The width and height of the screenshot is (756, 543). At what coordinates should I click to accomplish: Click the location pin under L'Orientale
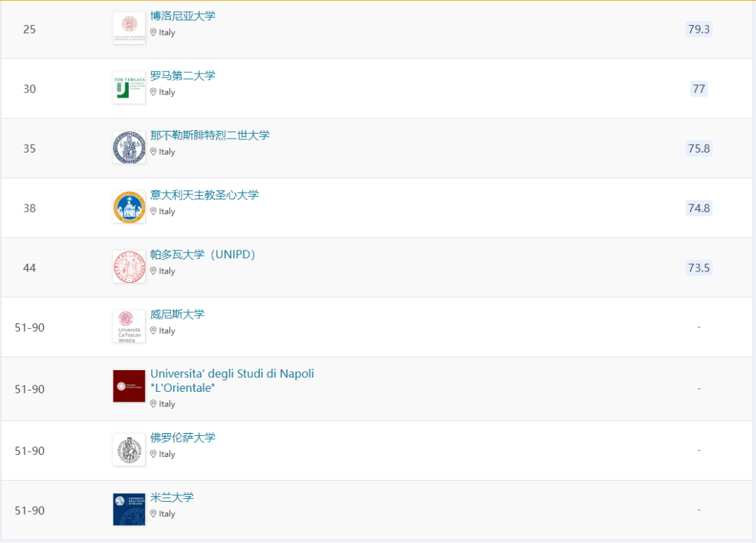point(153,404)
